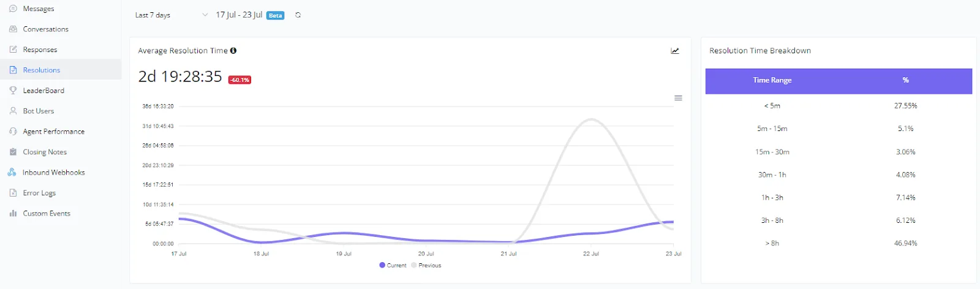Click the refresh icon next to Beta badge

point(298,15)
